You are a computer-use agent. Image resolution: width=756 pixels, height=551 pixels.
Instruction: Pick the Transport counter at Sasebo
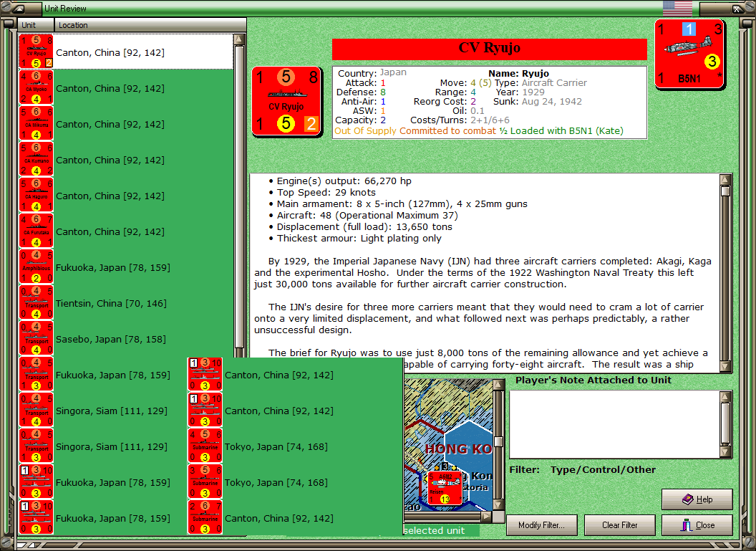pos(37,339)
